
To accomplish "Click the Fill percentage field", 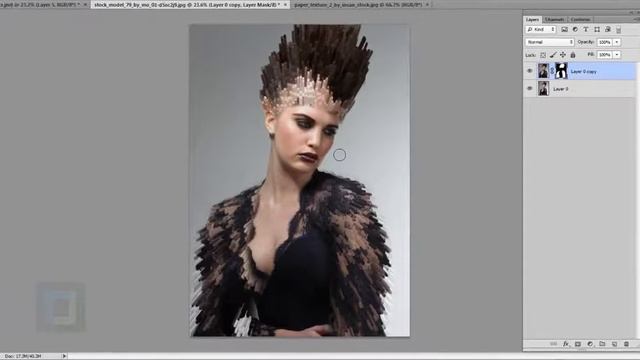I will click(605, 54).
